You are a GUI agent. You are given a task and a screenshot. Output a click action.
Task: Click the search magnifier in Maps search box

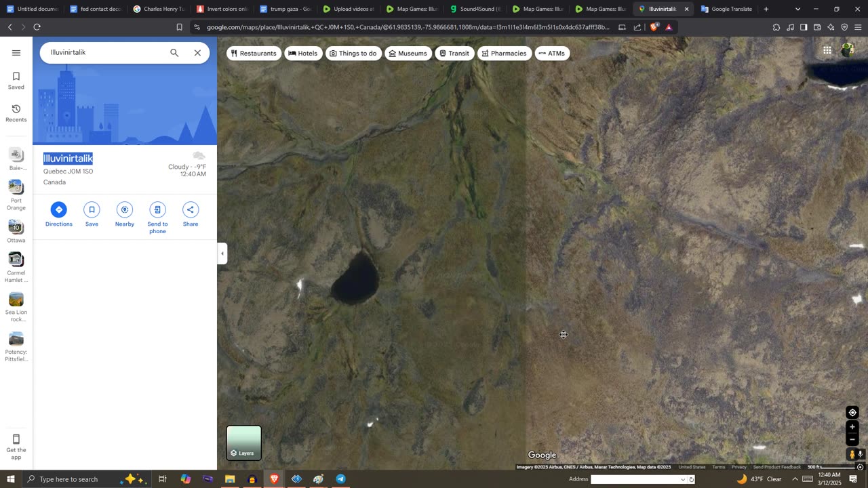pos(174,53)
